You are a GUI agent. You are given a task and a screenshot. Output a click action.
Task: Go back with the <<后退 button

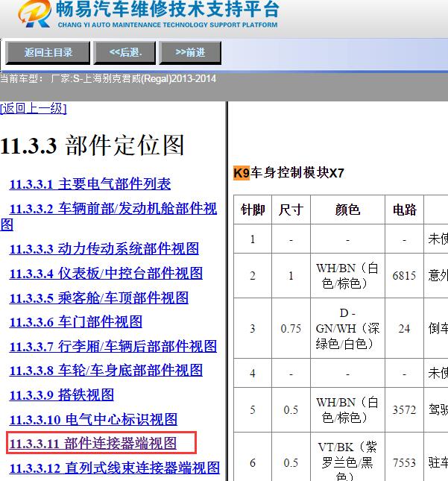pos(124,53)
